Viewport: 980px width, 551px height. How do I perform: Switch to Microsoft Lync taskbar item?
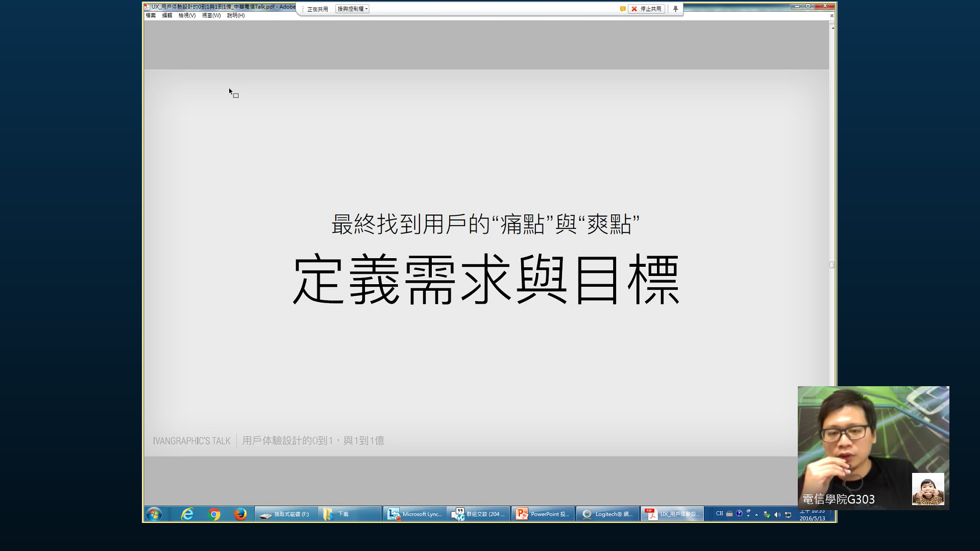coord(414,514)
